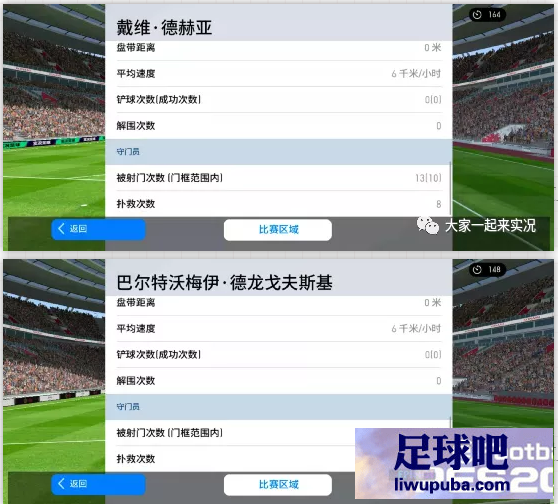Click 守门员 section header for 德龙戈夫斯基
This screenshot has height=504, width=558.
click(279, 407)
